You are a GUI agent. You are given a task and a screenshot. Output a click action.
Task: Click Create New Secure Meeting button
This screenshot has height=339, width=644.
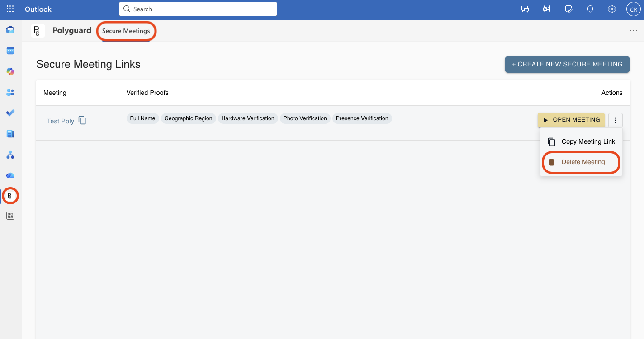[567, 65]
